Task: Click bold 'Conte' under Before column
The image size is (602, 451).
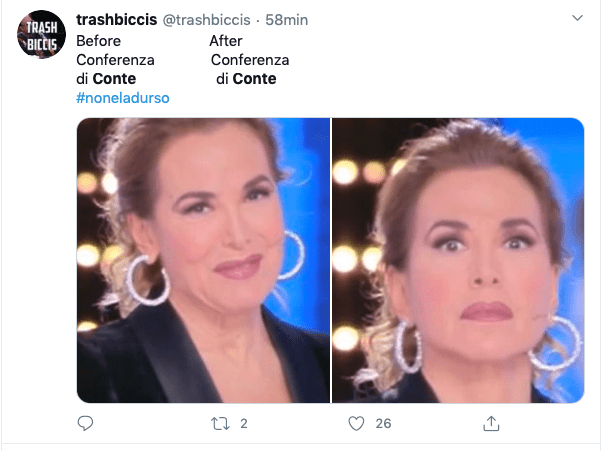Action: coord(114,79)
